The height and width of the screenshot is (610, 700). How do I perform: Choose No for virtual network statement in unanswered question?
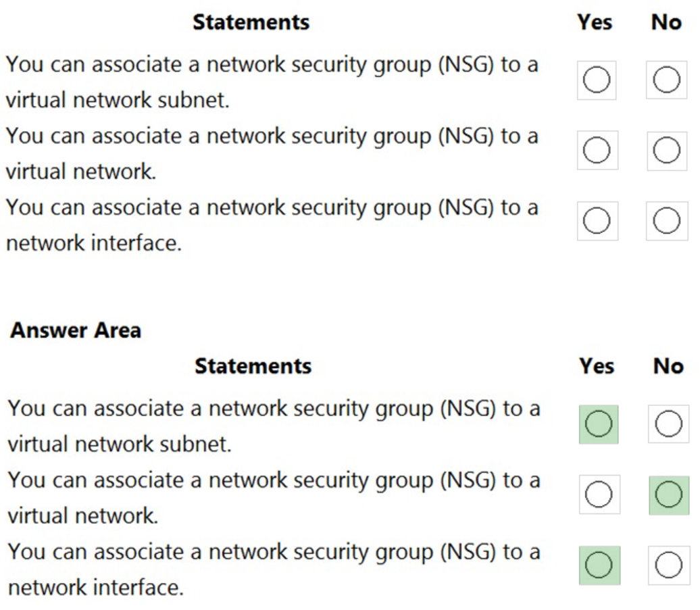click(x=666, y=151)
